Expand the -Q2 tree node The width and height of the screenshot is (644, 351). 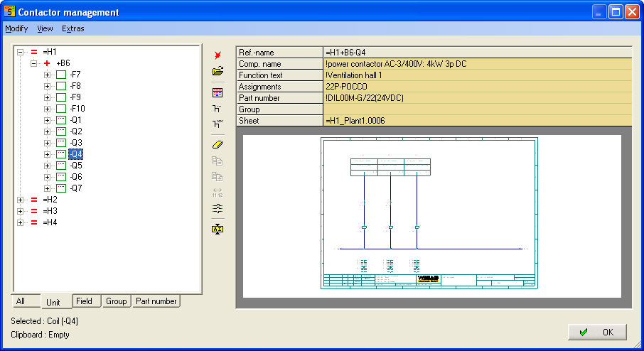coord(47,131)
